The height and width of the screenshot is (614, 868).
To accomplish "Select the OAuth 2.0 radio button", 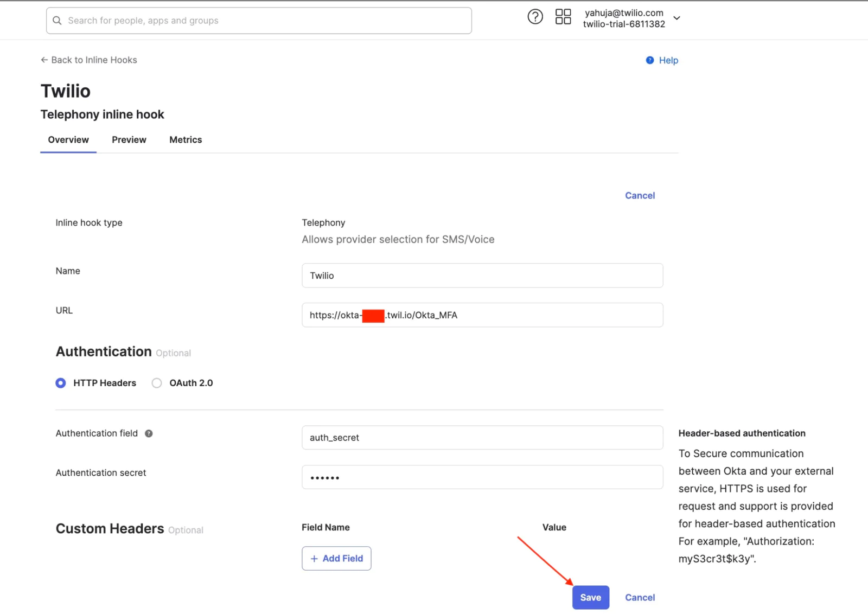I will [157, 383].
